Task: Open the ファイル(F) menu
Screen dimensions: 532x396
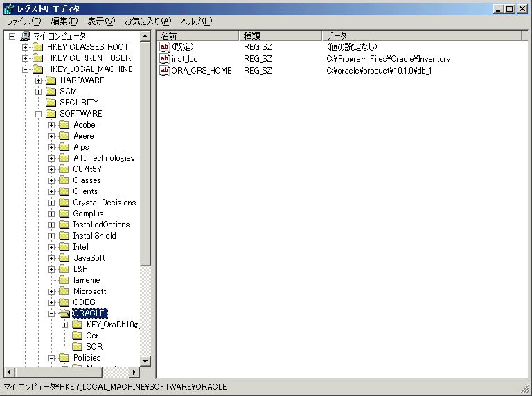Action: point(24,21)
